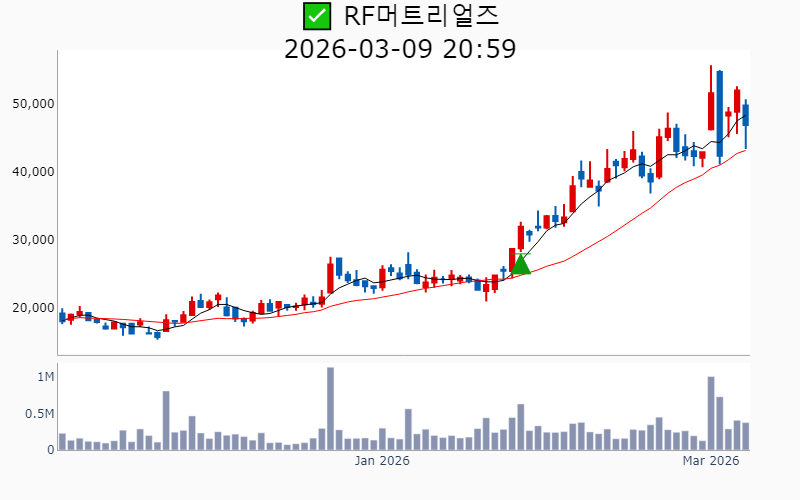Click the 2026-03-09 20:59 timestamp text
The height and width of the screenshot is (500, 800).
tap(400, 48)
